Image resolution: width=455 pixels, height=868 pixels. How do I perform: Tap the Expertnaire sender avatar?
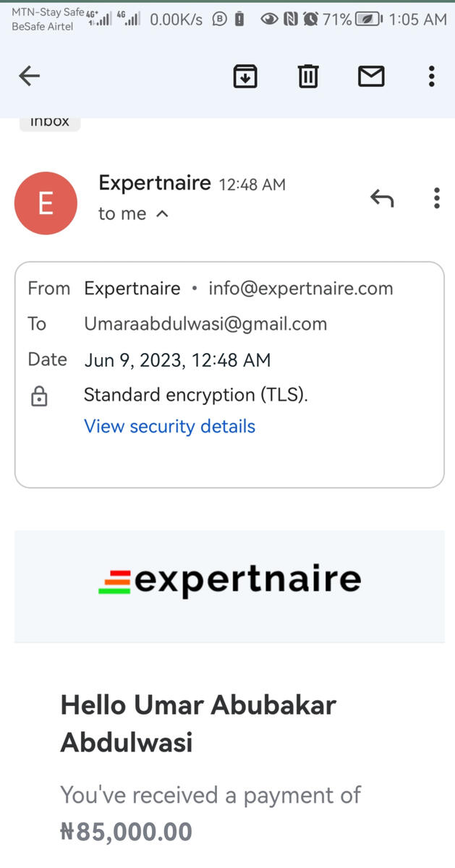coord(46,203)
